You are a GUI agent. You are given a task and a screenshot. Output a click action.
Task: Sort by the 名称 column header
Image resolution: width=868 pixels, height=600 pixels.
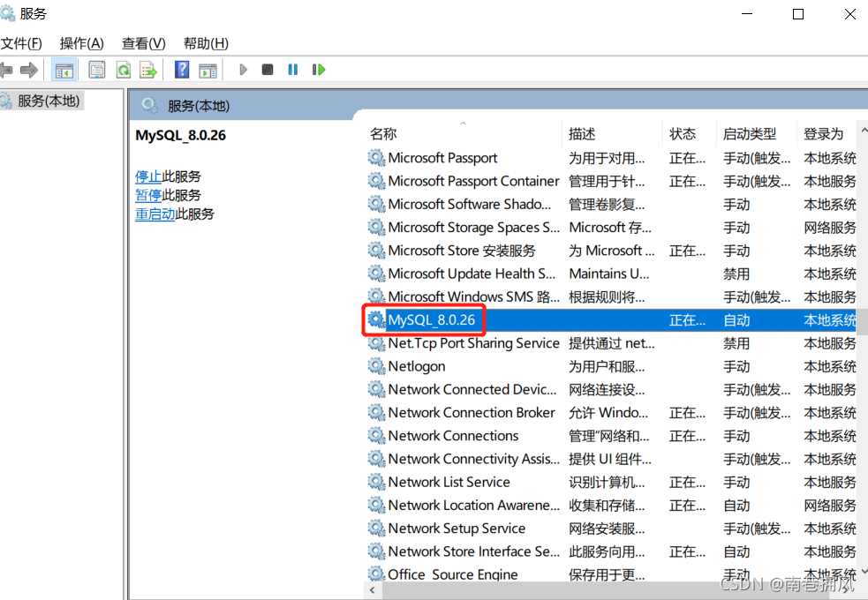pyautogui.click(x=462, y=134)
